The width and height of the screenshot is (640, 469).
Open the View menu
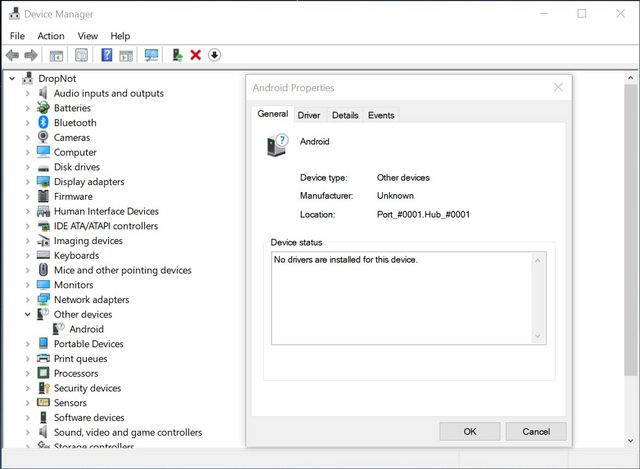(87, 36)
